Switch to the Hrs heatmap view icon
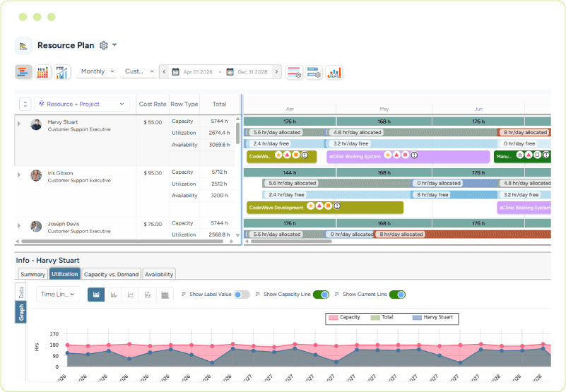 (42, 72)
